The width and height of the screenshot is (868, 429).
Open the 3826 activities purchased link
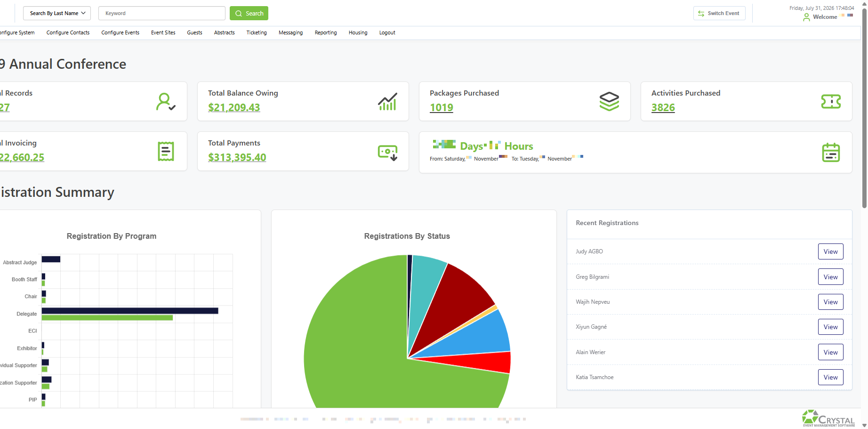pos(663,107)
